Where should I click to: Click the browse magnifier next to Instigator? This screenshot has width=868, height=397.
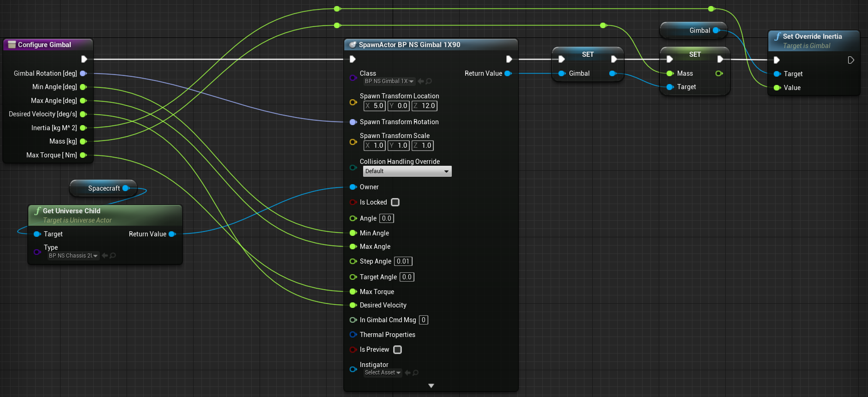coord(415,373)
